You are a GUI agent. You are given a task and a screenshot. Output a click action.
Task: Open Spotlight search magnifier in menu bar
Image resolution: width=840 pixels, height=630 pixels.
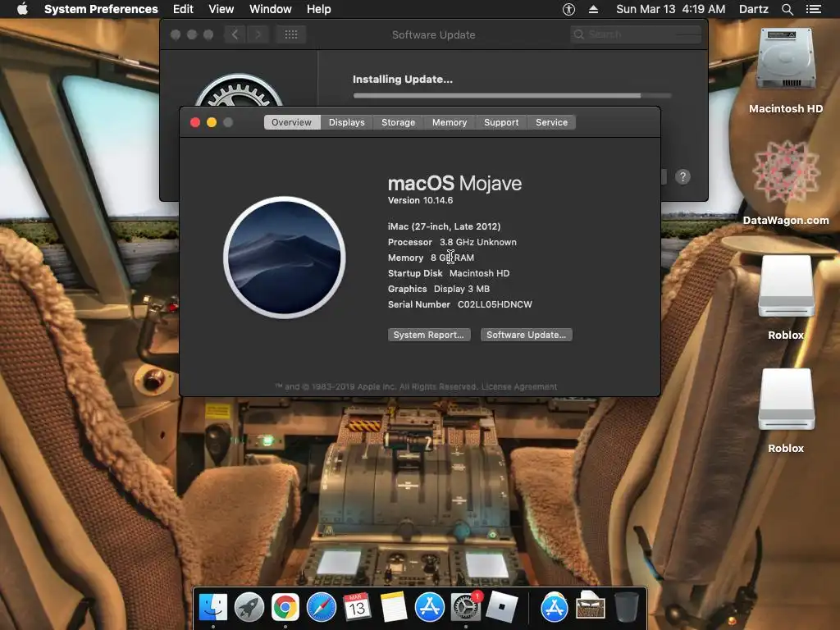pos(787,9)
